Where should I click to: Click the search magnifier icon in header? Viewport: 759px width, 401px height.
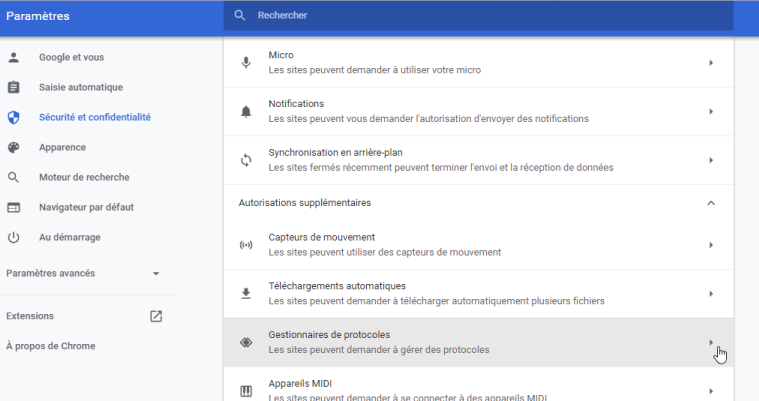pyautogui.click(x=239, y=16)
